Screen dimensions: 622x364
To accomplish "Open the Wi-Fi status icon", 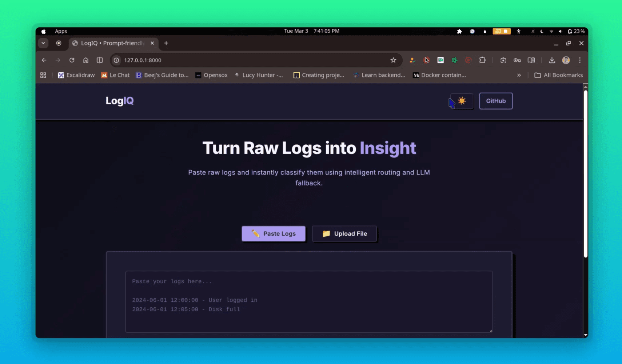I will (x=551, y=31).
